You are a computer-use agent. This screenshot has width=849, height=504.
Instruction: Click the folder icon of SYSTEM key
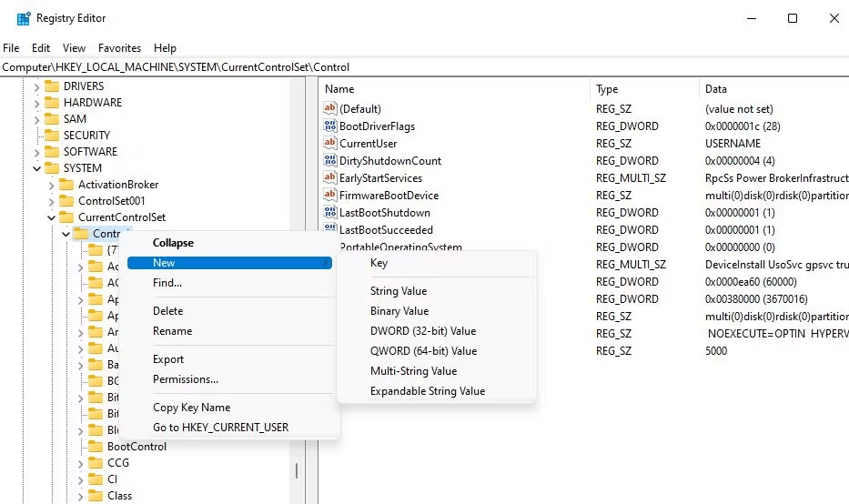point(52,167)
